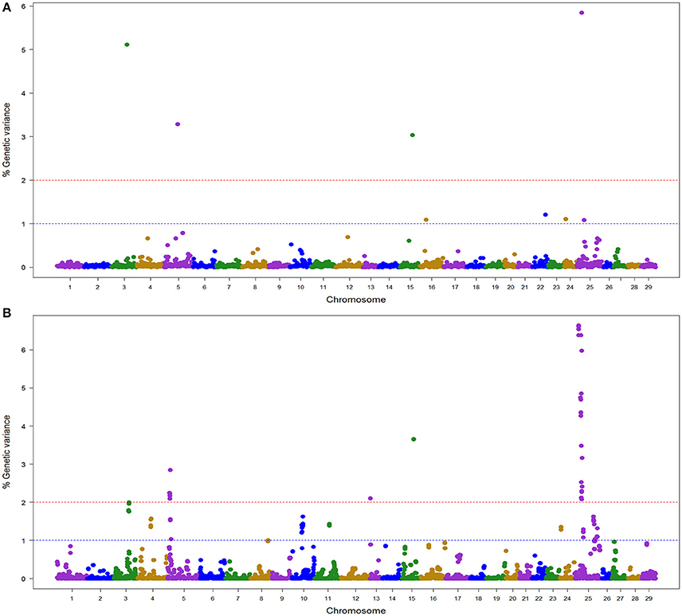682x616 pixels.
Task: Click chromosome label 29 on panel A x-axis
Action: [x=648, y=287]
